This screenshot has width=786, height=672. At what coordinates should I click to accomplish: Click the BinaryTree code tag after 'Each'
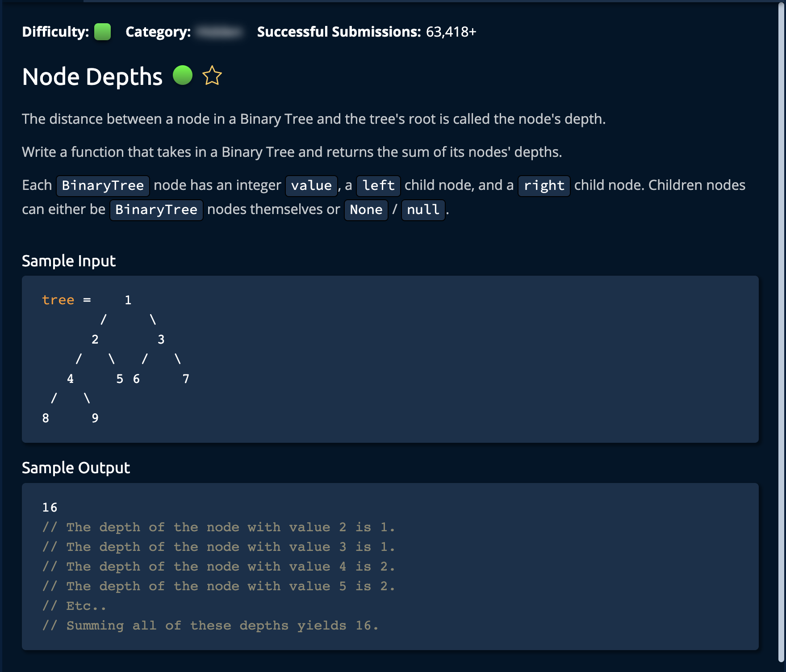(103, 185)
